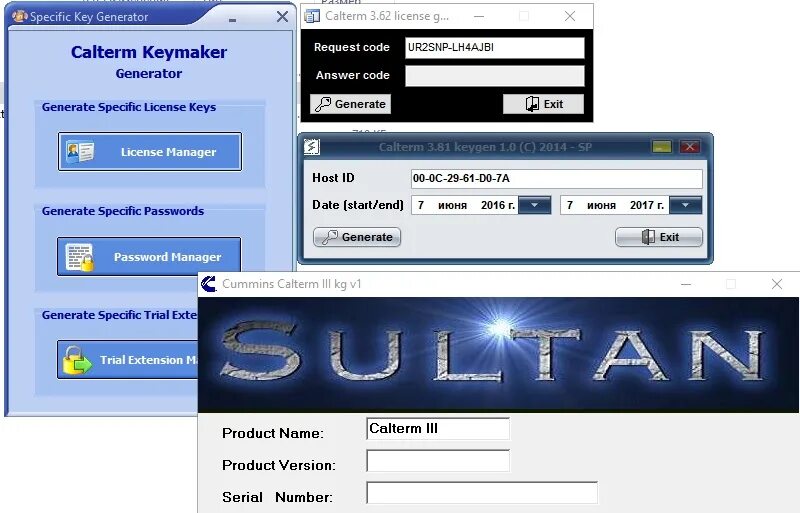Click the Calterm 3.81 keygen title icon
Screen dimensions: 800x513
312,147
